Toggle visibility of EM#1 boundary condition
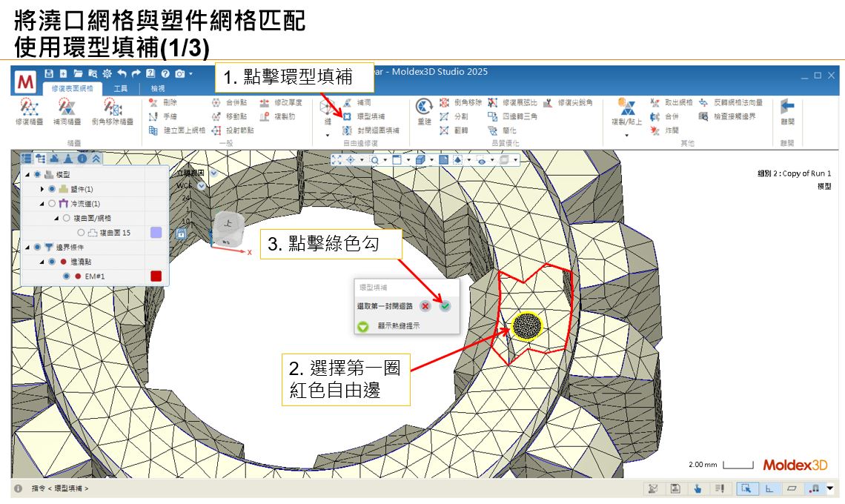 (66, 276)
